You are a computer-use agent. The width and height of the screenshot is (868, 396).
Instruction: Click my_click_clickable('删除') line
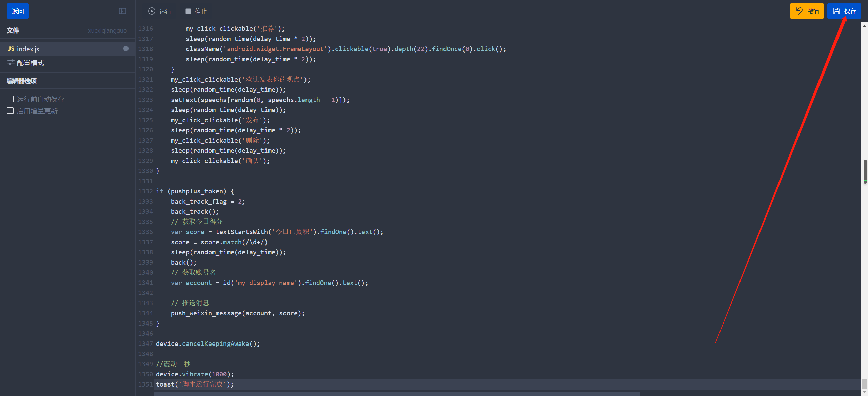coord(220,140)
